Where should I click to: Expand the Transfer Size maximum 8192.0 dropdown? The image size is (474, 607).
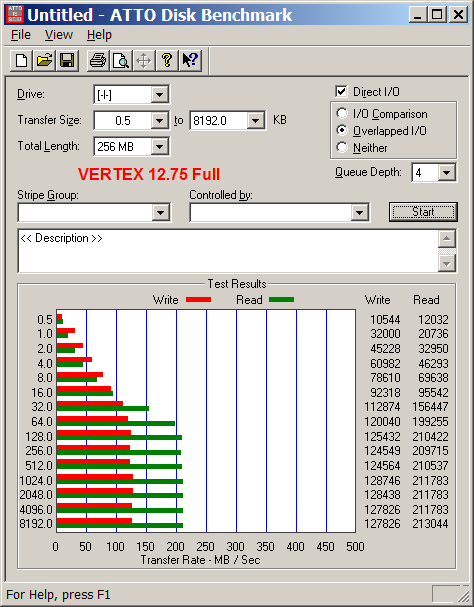[x=255, y=121]
